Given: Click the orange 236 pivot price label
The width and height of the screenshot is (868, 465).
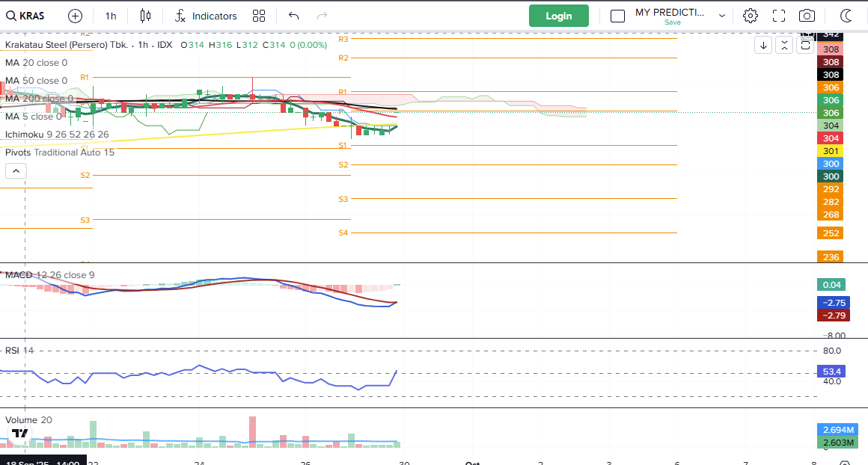Looking at the screenshot, I should (x=831, y=257).
